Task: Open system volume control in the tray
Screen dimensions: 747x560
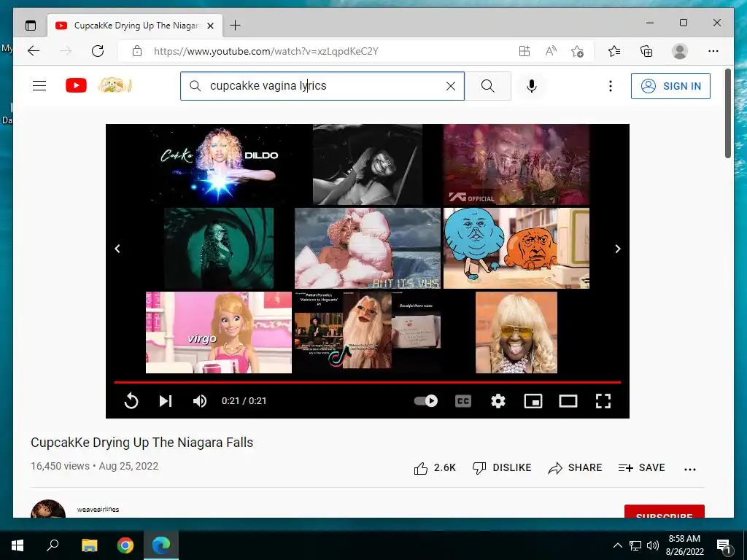Action: click(x=653, y=545)
